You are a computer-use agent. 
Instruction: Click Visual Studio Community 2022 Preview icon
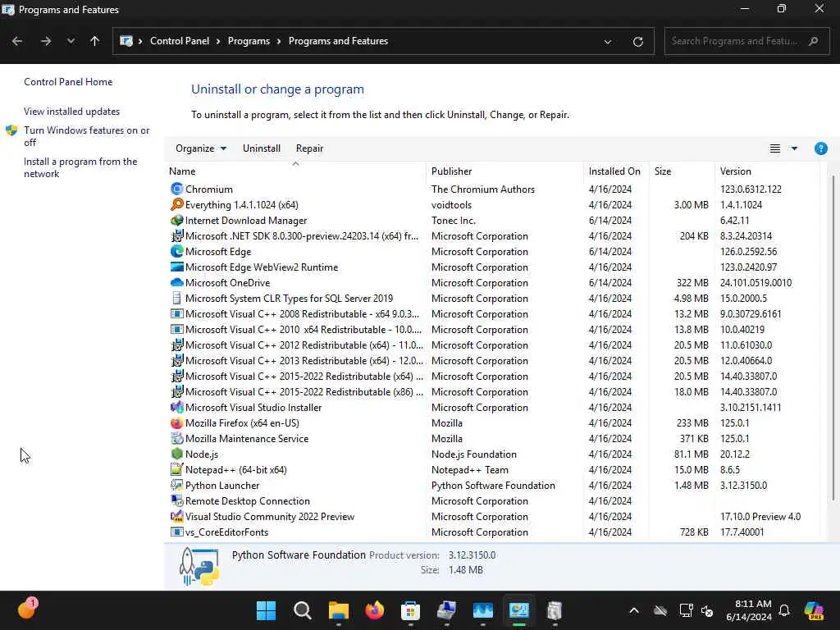(177, 516)
